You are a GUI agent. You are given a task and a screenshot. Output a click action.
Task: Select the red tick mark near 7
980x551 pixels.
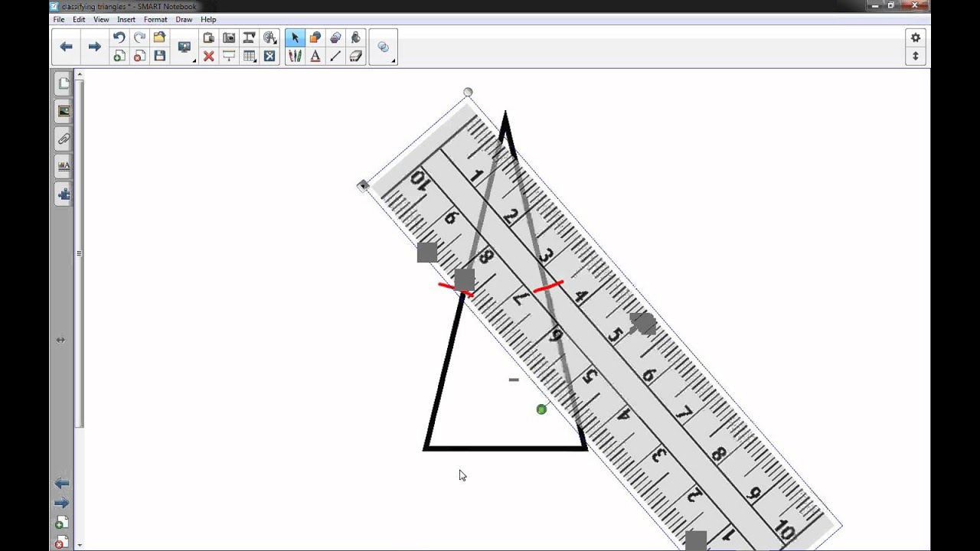click(456, 290)
